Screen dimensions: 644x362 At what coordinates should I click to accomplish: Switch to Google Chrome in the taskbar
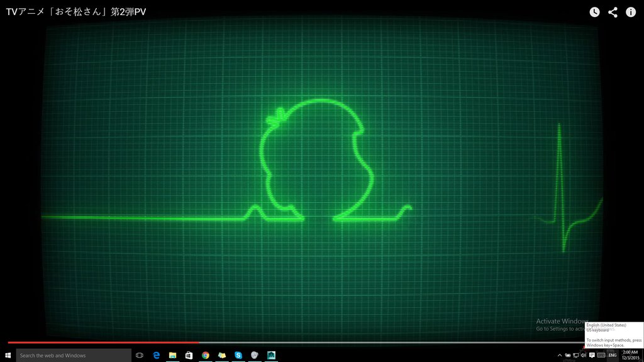[206, 355]
